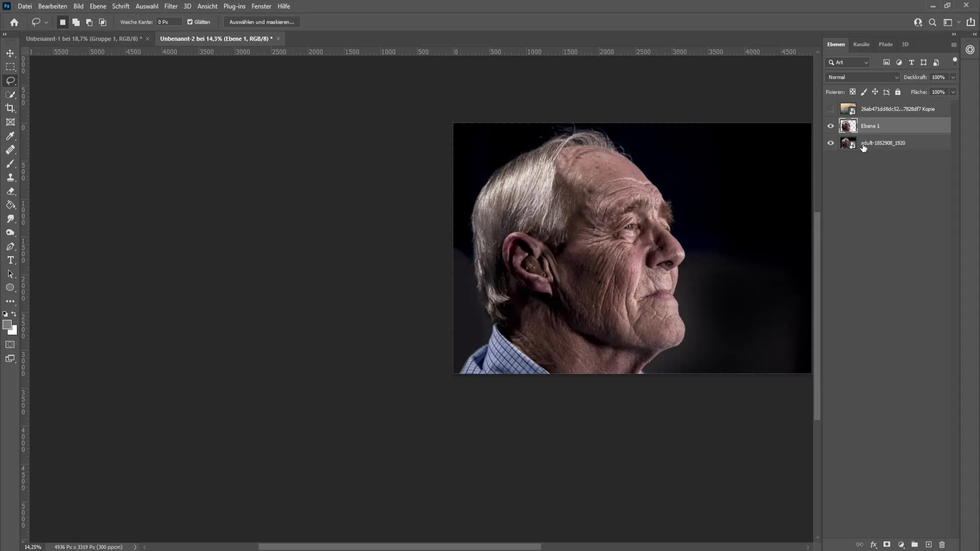Screen dimensions: 980x551
Task: Select the Healing Brush tool
Action: (x=9, y=149)
